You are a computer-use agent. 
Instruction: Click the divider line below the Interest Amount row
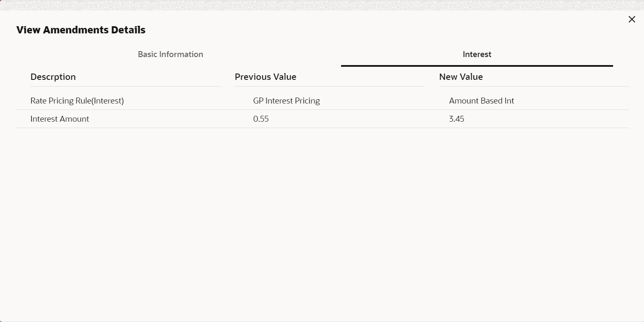[x=322, y=128]
